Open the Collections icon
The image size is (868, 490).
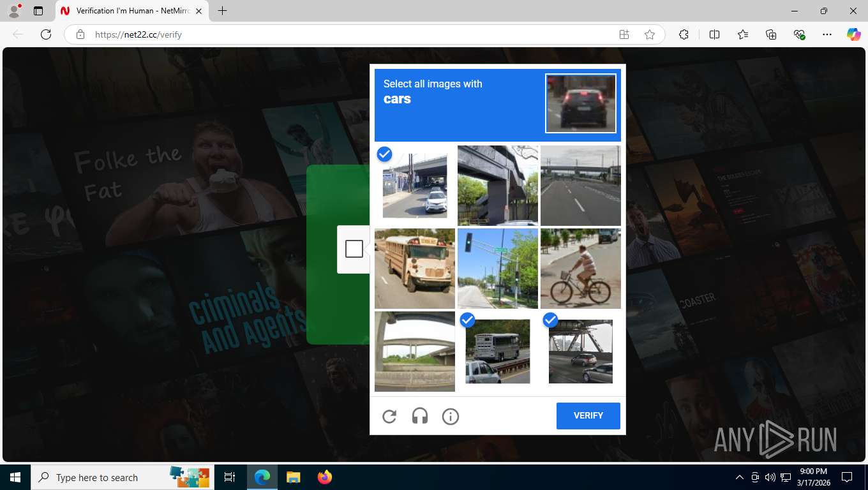(x=771, y=34)
